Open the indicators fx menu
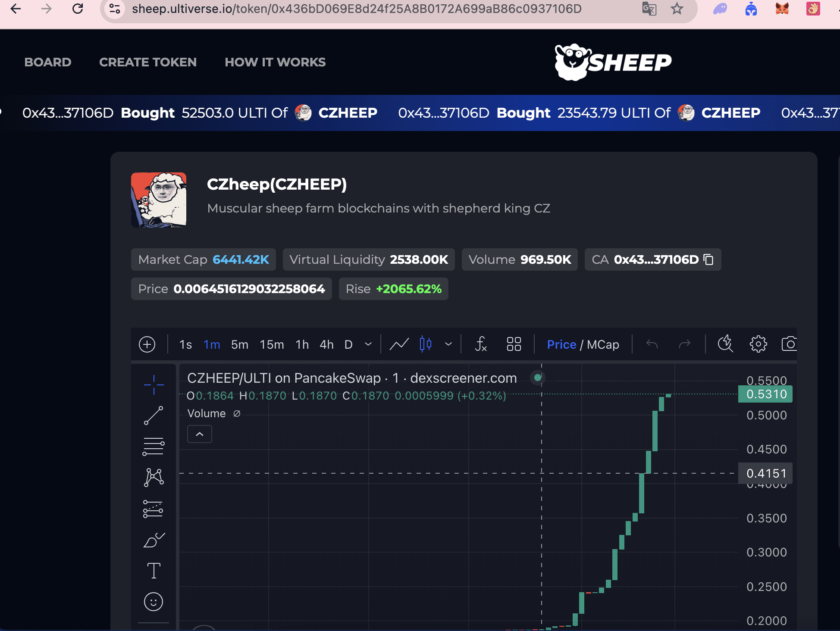Viewport: 840px width, 631px height. [x=481, y=344]
